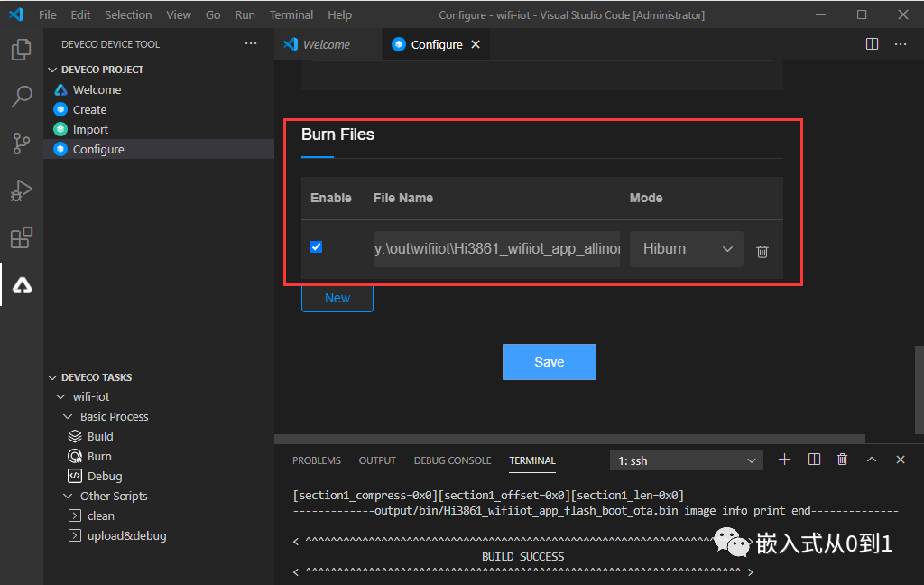Switch to the PROBLEMS panel tab
The height and width of the screenshot is (585, 924).
[317, 460]
